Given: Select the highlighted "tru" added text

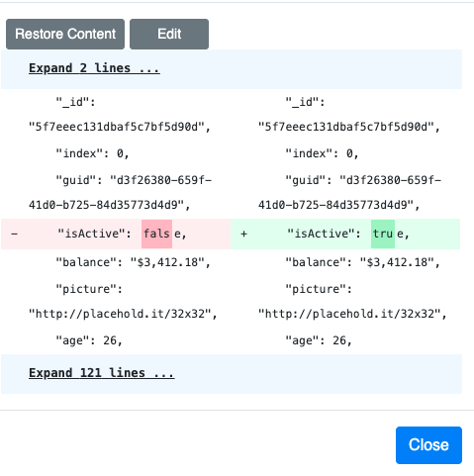Looking at the screenshot, I should pos(383,234).
